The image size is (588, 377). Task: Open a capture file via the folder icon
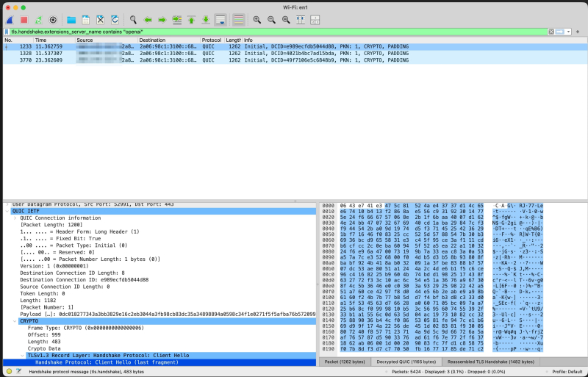coord(71,20)
